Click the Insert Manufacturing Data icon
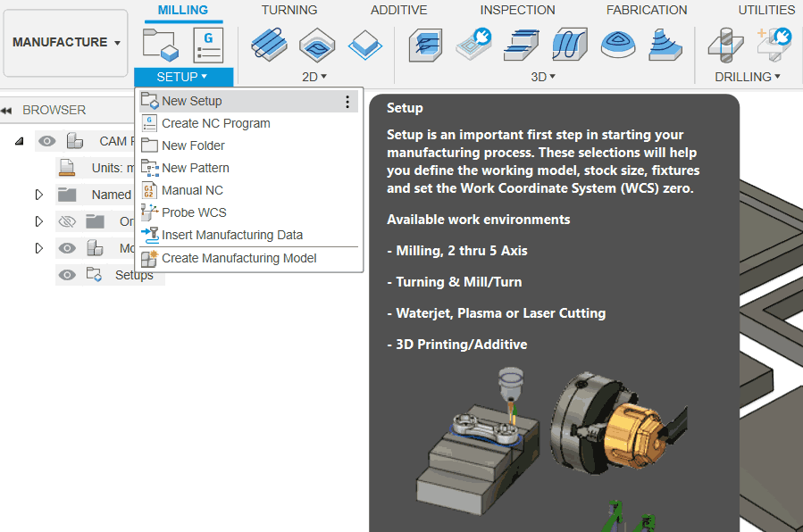 click(150, 235)
